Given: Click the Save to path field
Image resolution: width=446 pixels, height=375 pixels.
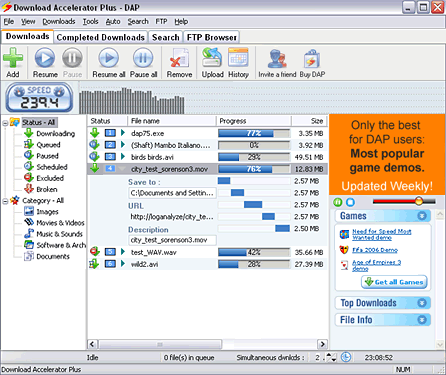Looking at the screenshot, I should click(x=172, y=193).
